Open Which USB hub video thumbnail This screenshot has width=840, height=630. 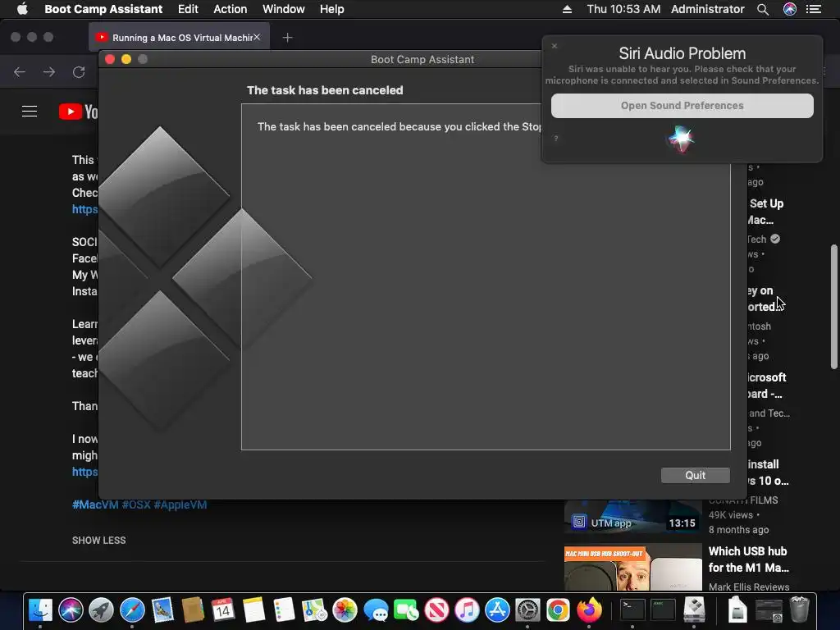pyautogui.click(x=632, y=568)
